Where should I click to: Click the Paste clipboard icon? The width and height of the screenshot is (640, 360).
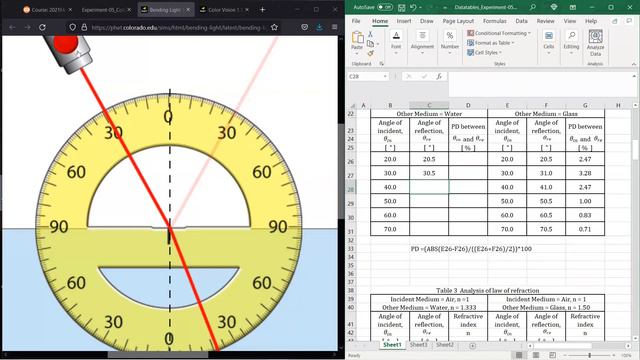(357, 37)
